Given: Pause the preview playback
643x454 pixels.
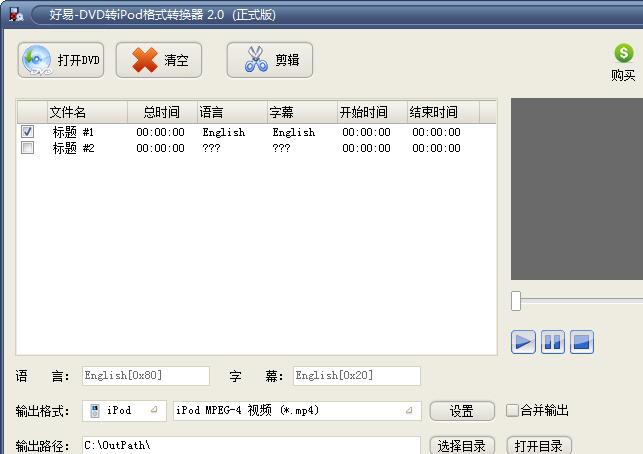Looking at the screenshot, I should point(552,342).
